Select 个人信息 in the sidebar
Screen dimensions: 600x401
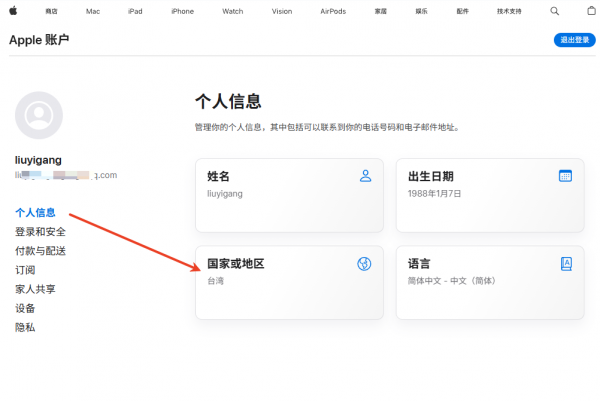coord(35,212)
